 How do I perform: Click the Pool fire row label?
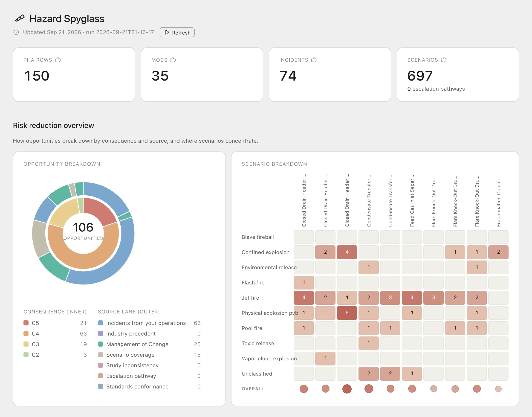click(x=252, y=328)
